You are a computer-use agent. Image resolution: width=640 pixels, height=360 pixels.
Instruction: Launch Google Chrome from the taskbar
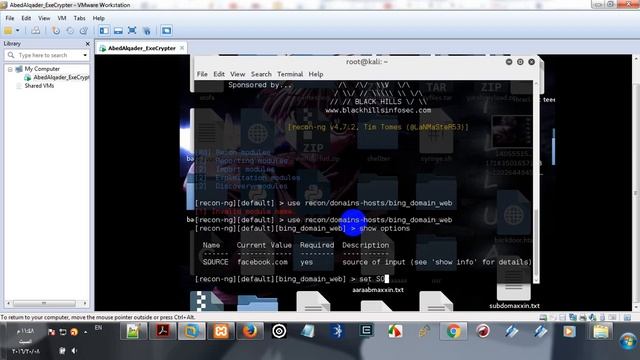pos(453,331)
